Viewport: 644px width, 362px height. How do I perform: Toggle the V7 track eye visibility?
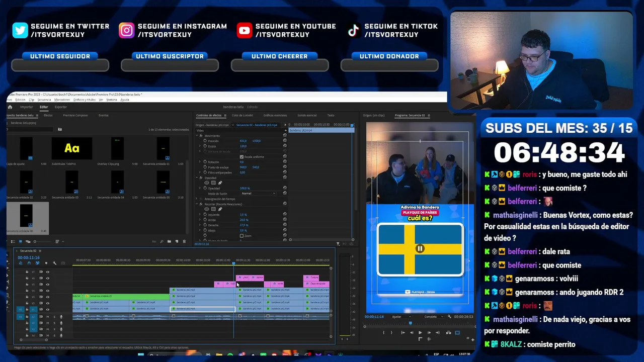(x=48, y=272)
